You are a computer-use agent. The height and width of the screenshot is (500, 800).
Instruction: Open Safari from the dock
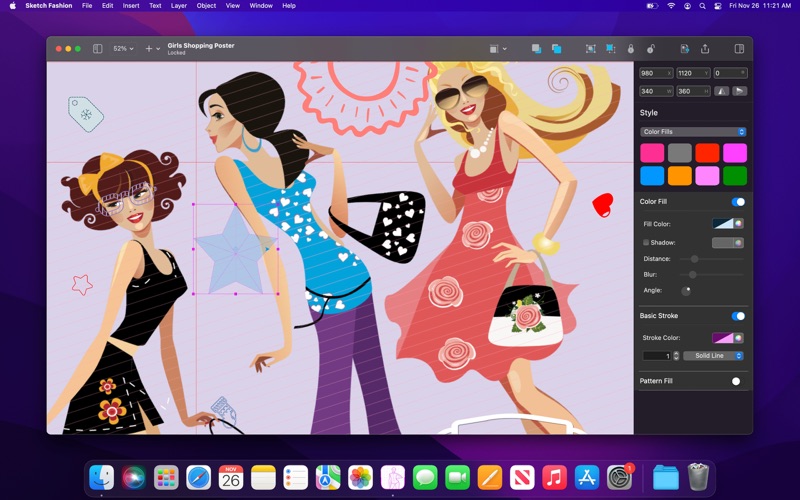[198, 478]
